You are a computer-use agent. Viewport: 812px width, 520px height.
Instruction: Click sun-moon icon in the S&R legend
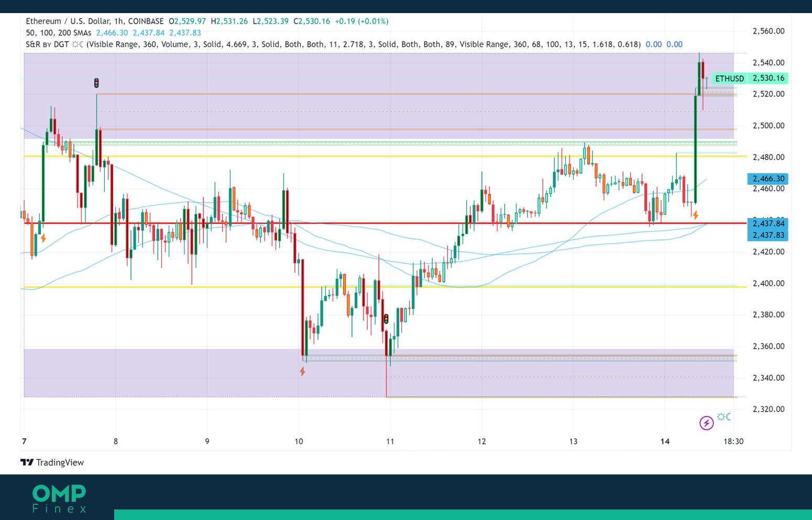pos(78,45)
